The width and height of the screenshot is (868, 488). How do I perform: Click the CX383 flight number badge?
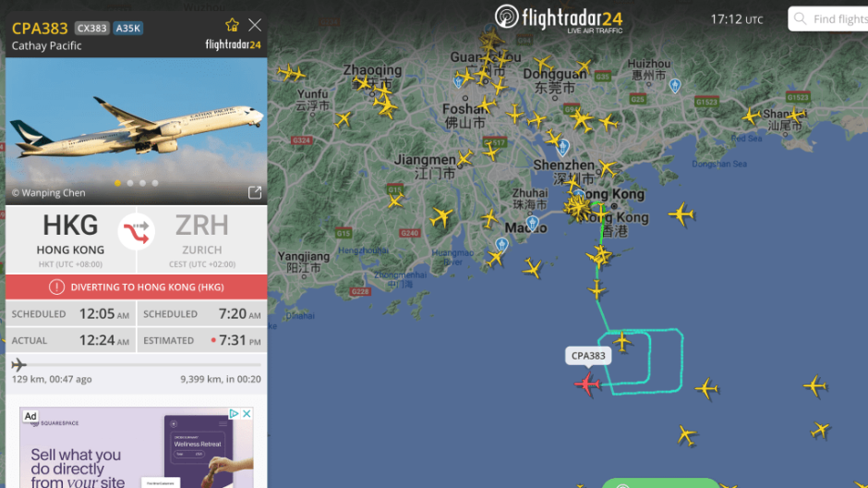(x=92, y=29)
